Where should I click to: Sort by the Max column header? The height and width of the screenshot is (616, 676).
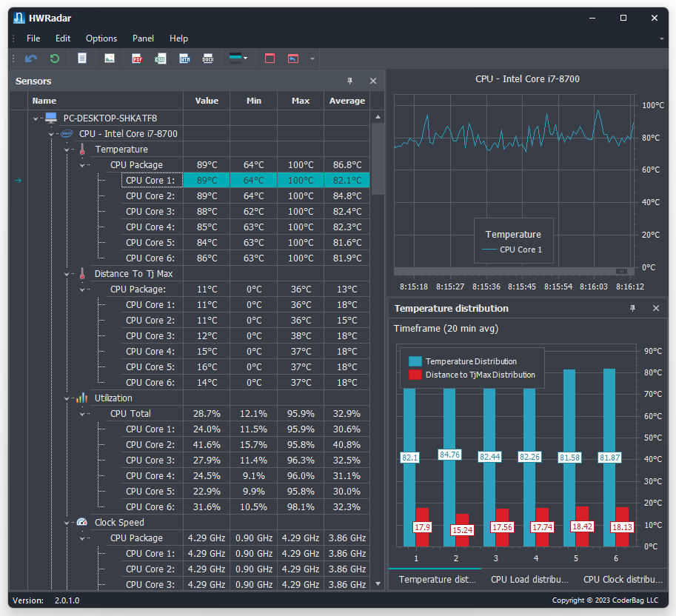click(x=301, y=101)
